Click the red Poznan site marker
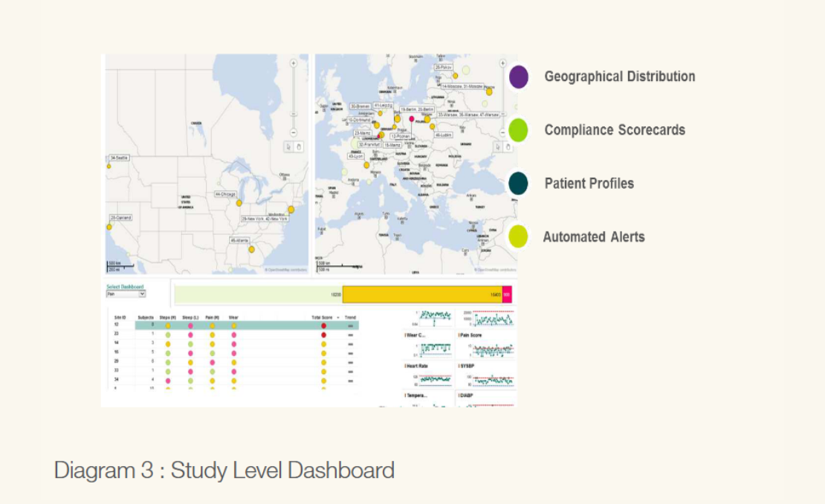 (412, 119)
